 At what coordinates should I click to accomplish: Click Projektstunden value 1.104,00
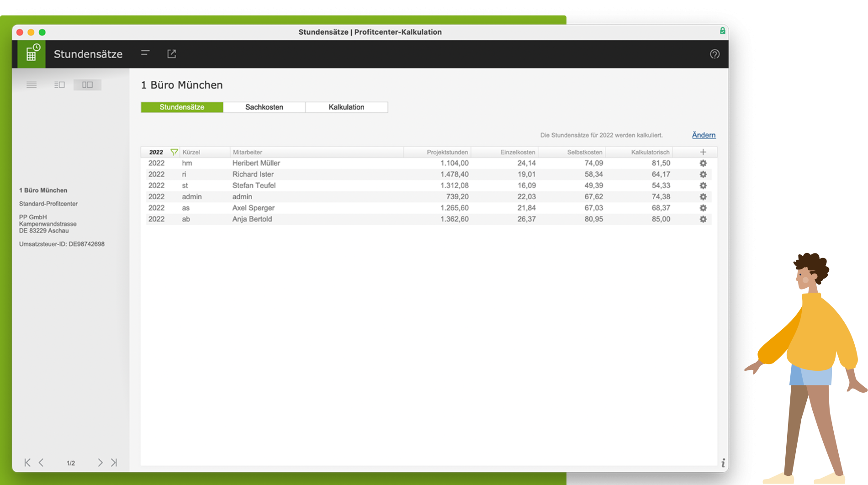point(454,163)
